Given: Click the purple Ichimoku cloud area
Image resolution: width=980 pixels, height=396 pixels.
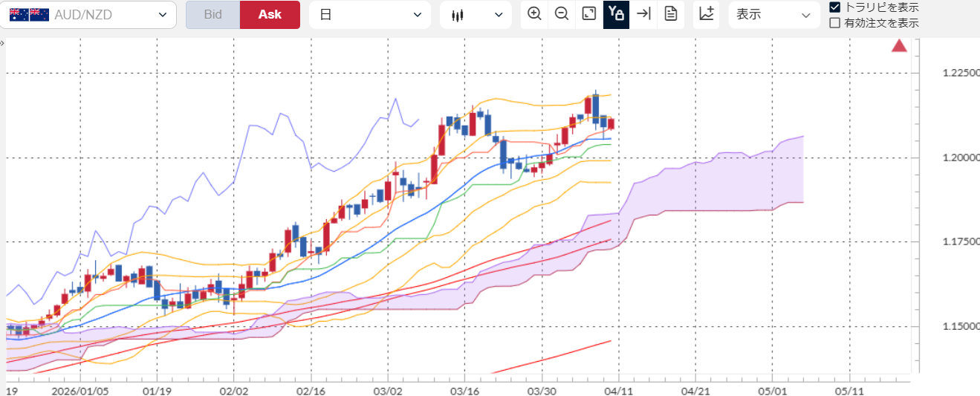Looking at the screenshot, I should point(713,186).
